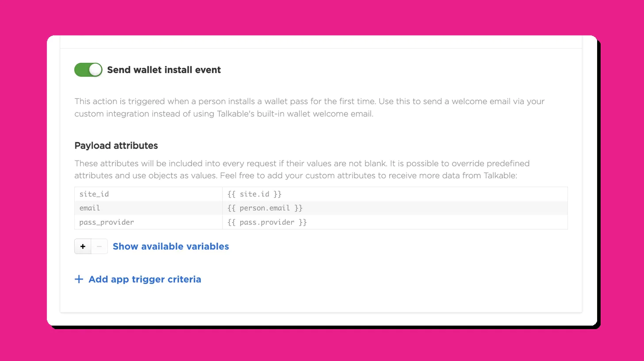Edit the {{ site.id }} value field
The image size is (644, 361).
395,194
